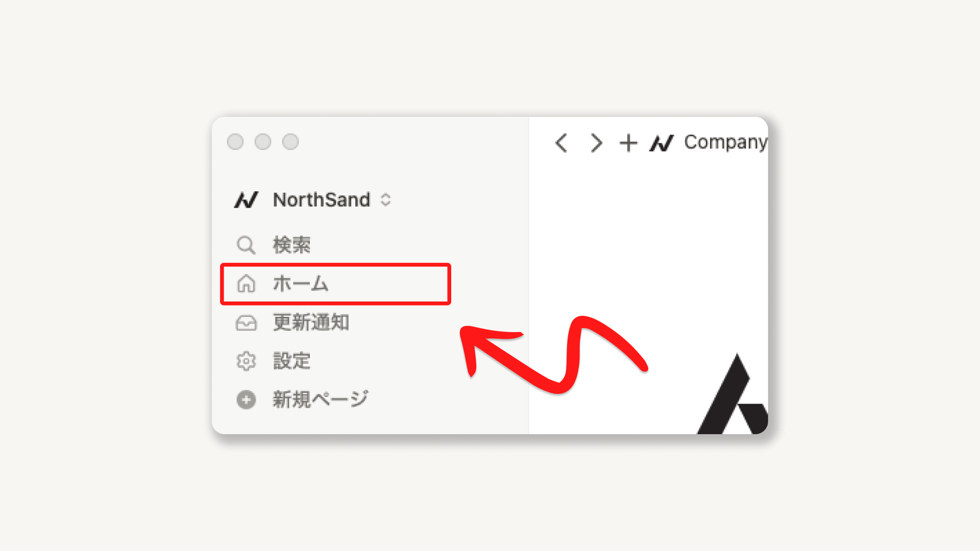This screenshot has height=551, width=980.
Task: Expand the NorthSand workspace switcher chevrons
Action: point(386,199)
